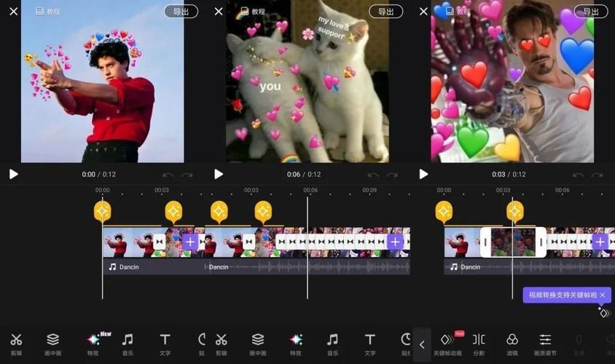The image size is (615, 364).
Task: Open 剪辑 scissors tool on 0:06 screen
Action: pos(222,344)
